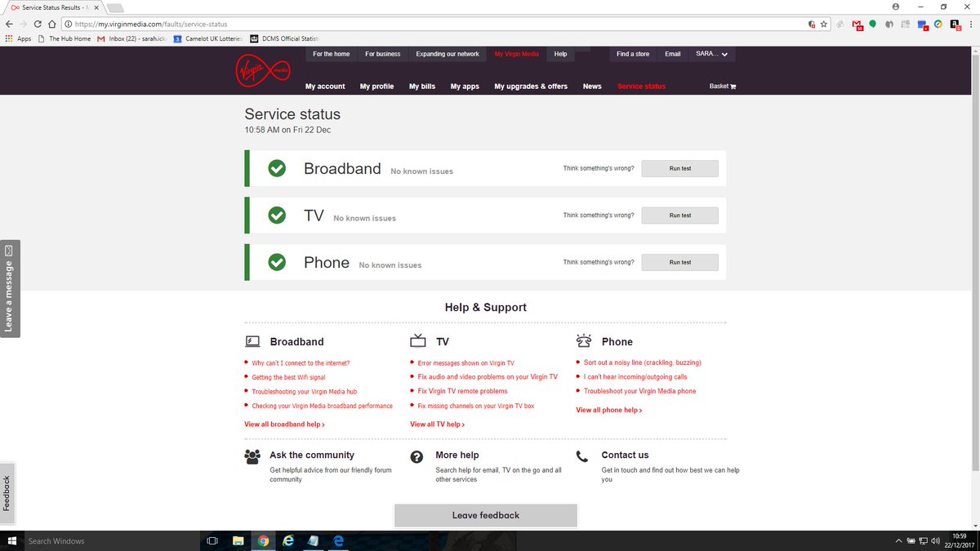Image resolution: width=980 pixels, height=551 pixels.
Task: Open the green Hangouts extension icon
Action: click(x=872, y=24)
